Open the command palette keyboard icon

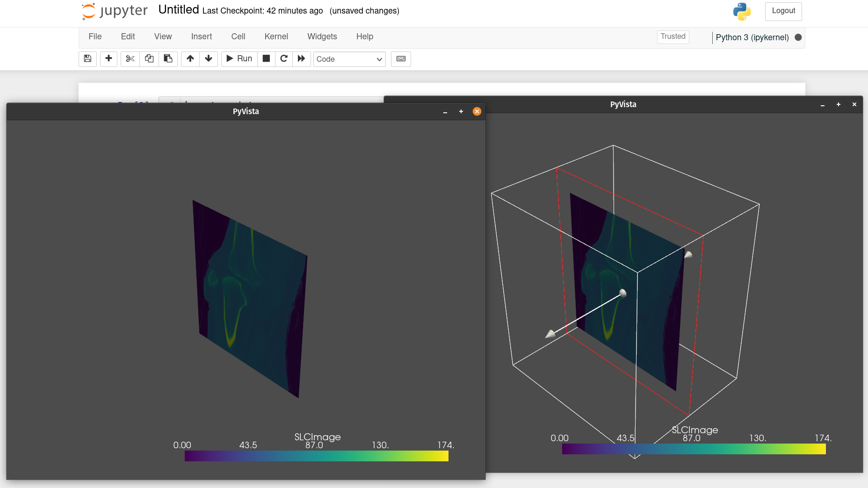tap(401, 59)
